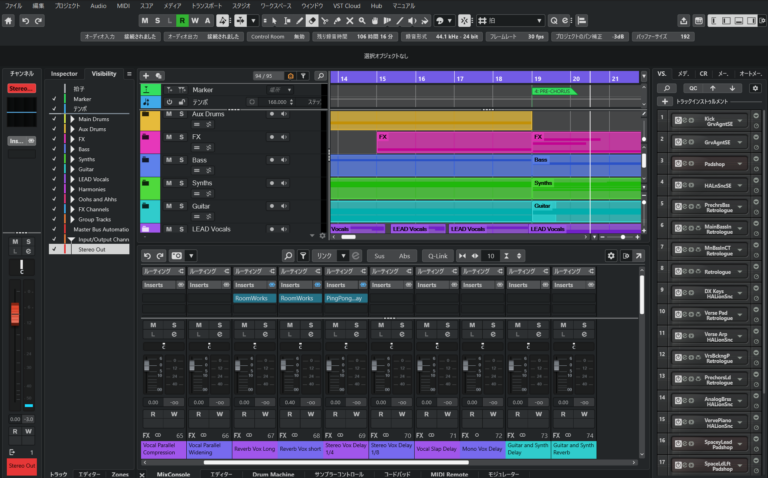Select the Draw pencil tool
The height and width of the screenshot is (478, 768).
(299, 21)
